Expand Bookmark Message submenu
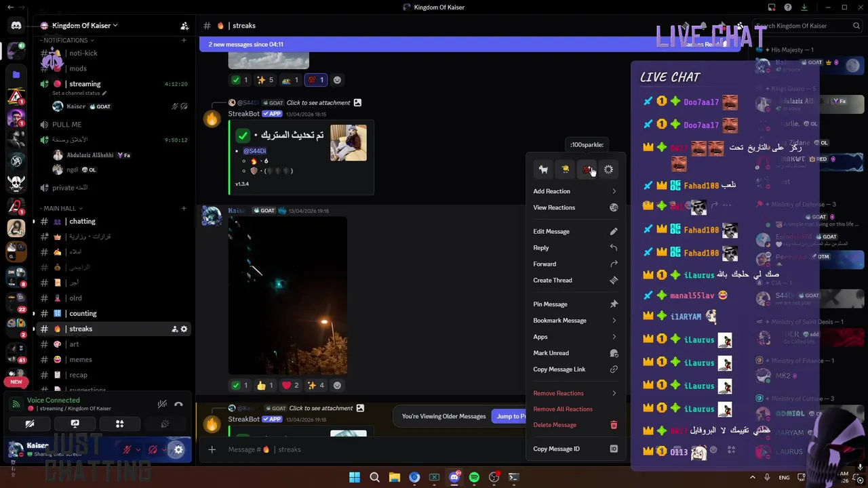868x488 pixels. 575,321
